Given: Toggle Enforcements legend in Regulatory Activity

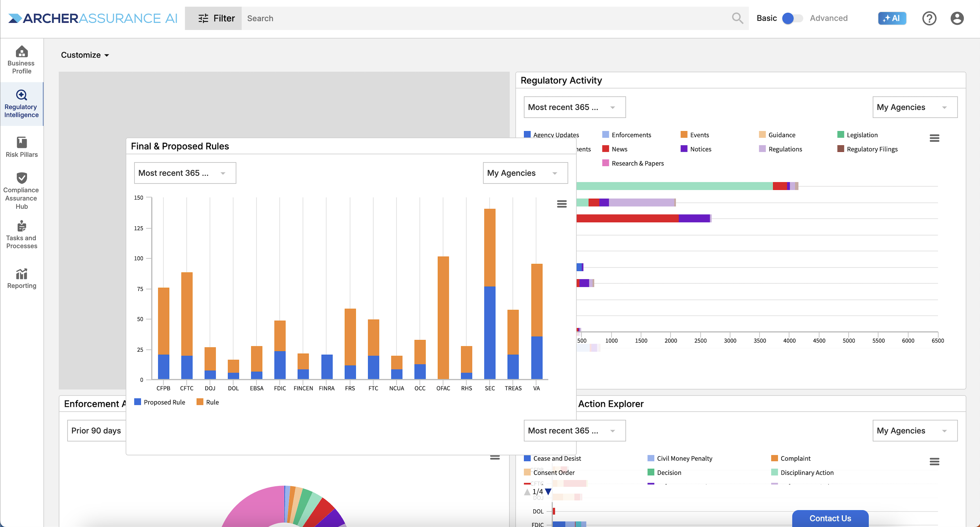Looking at the screenshot, I should (x=626, y=135).
